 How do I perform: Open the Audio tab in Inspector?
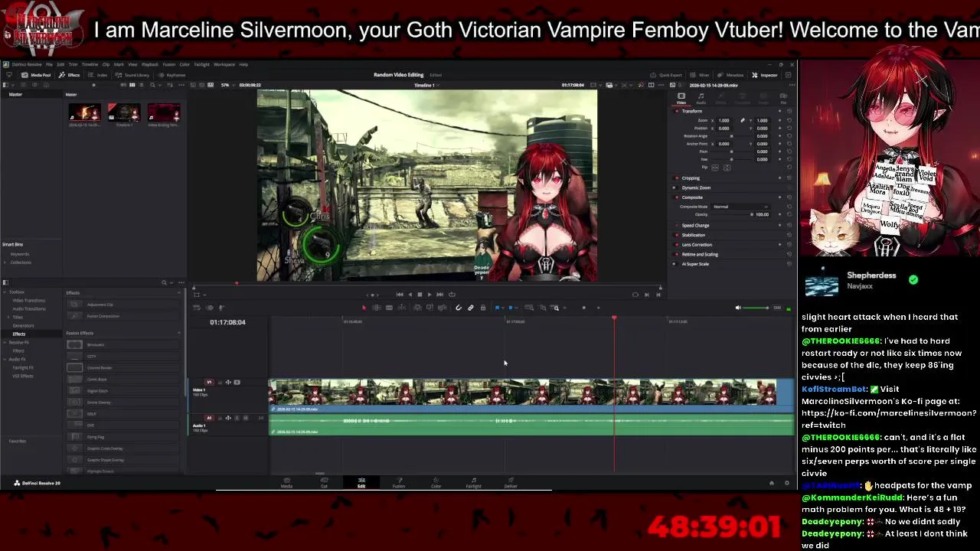[701, 99]
